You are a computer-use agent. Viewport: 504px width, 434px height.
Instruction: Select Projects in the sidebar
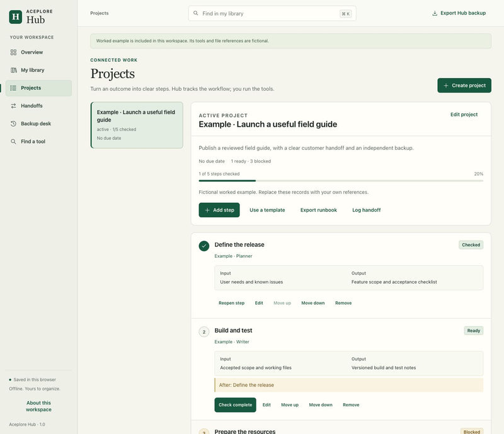tap(38, 88)
